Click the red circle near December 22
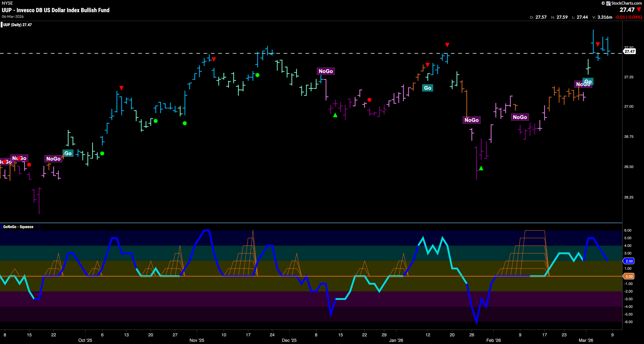644x344 pixels. point(369,100)
